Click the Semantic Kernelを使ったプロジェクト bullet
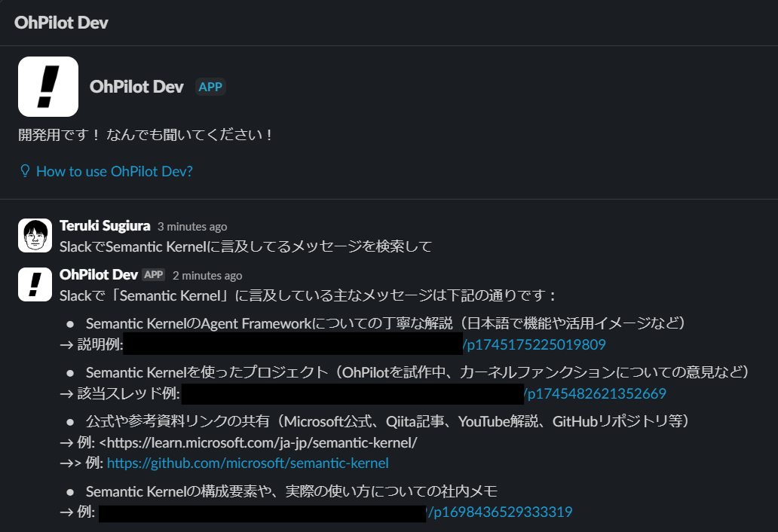778x532 pixels. (418, 372)
